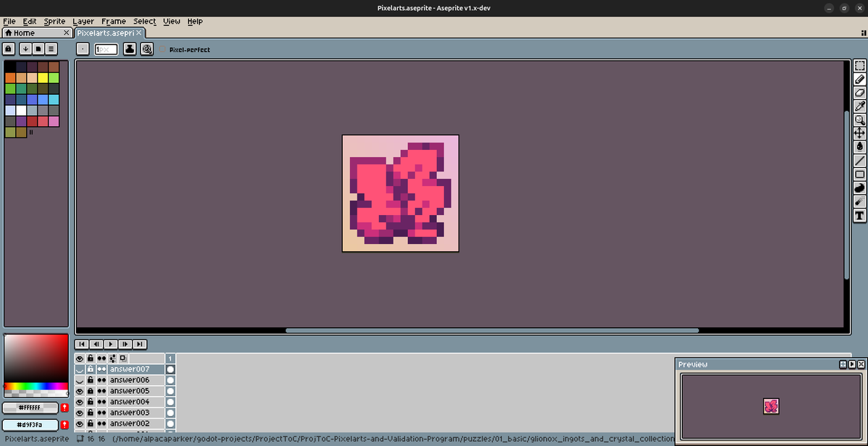868x446 pixels.
Task: Hide the answer003 layer
Action: point(80,413)
